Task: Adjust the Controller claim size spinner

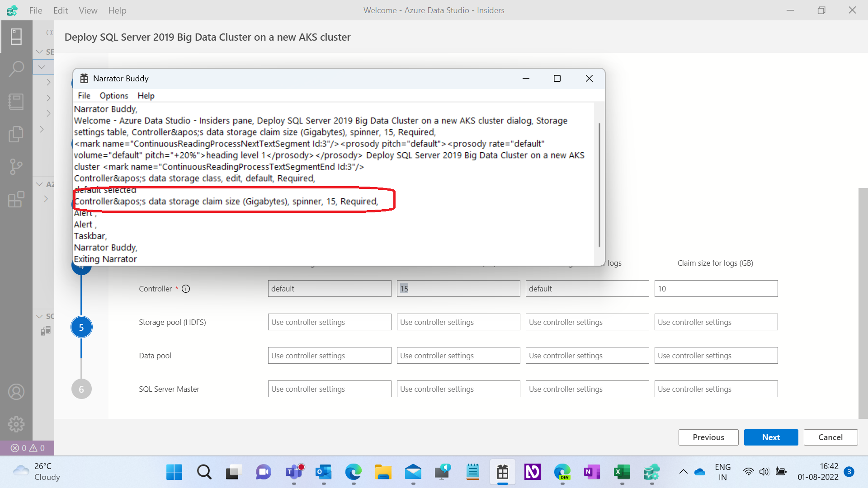Action: [458, 288]
